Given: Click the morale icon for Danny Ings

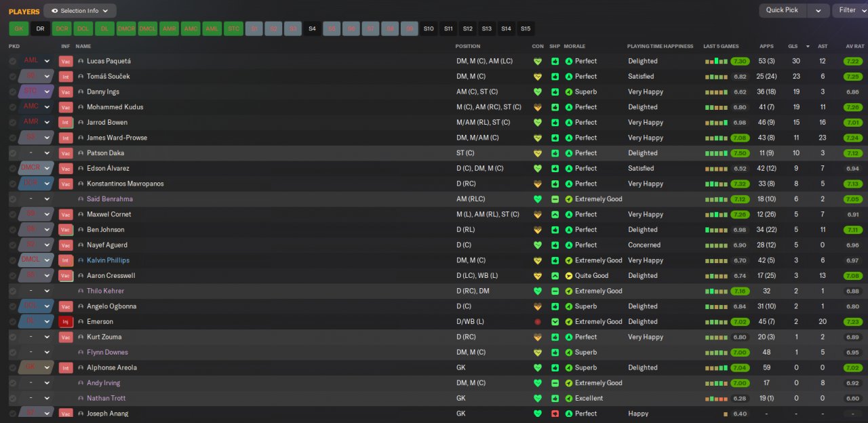Looking at the screenshot, I should click(569, 92).
